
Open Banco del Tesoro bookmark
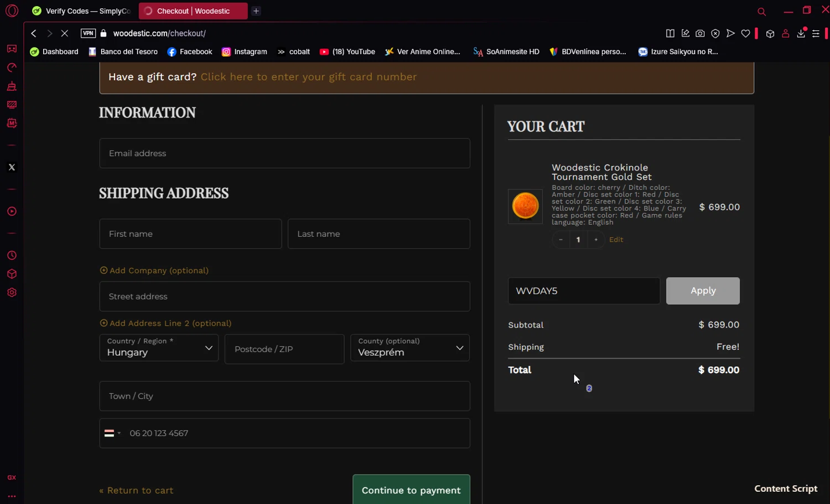(x=123, y=51)
